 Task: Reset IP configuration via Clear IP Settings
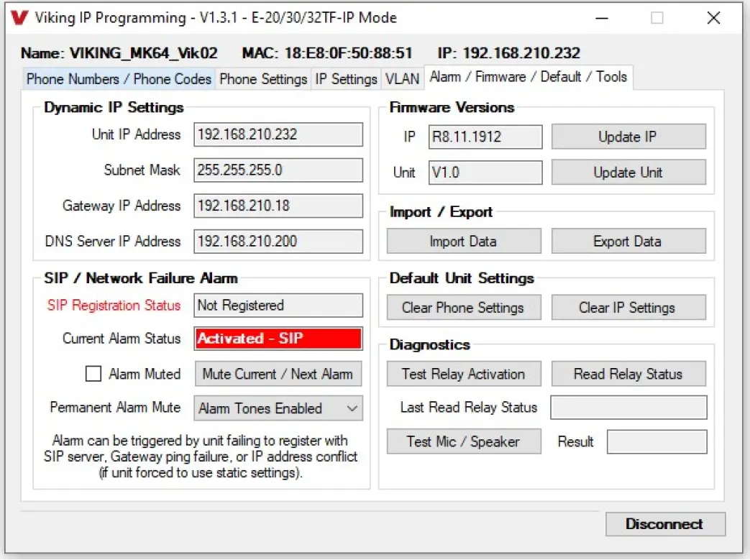[628, 307]
